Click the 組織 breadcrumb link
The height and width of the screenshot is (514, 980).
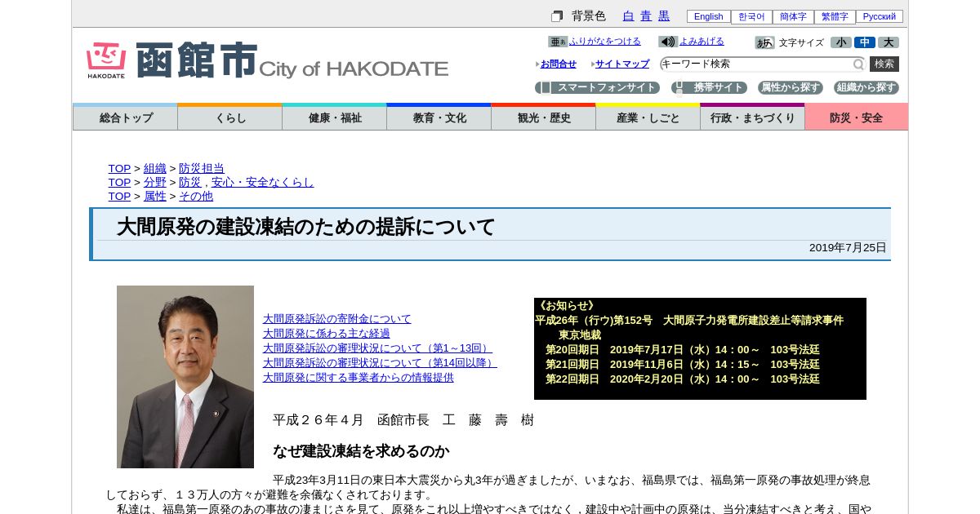155,168
